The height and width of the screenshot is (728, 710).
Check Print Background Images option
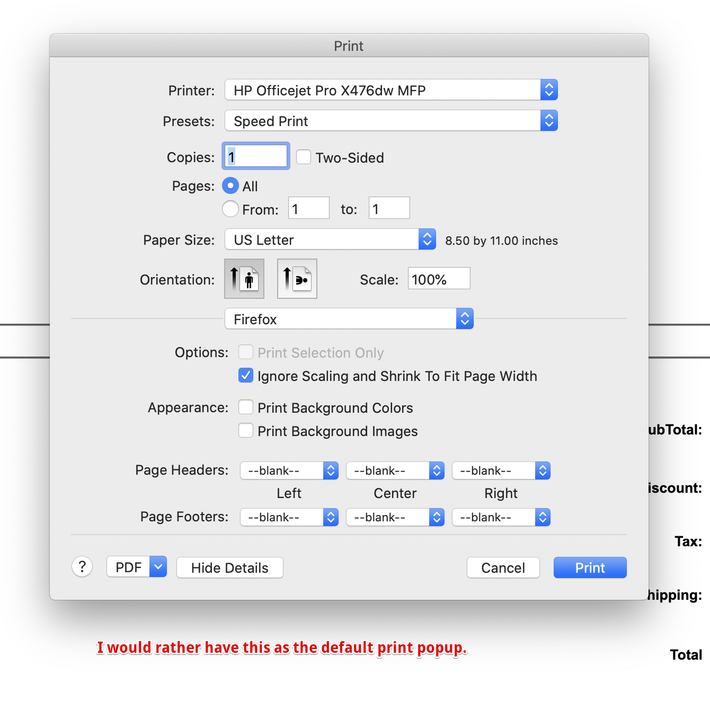(x=246, y=430)
